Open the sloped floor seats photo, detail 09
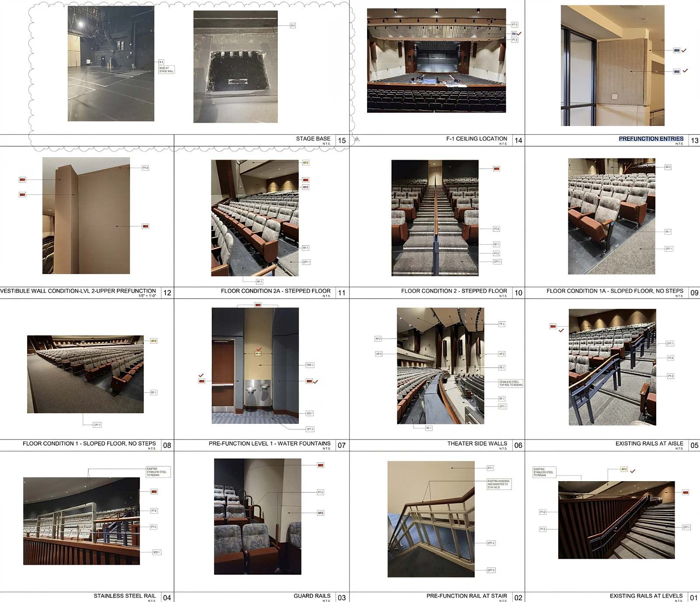Screen dimensions: 700x602 click(x=612, y=216)
